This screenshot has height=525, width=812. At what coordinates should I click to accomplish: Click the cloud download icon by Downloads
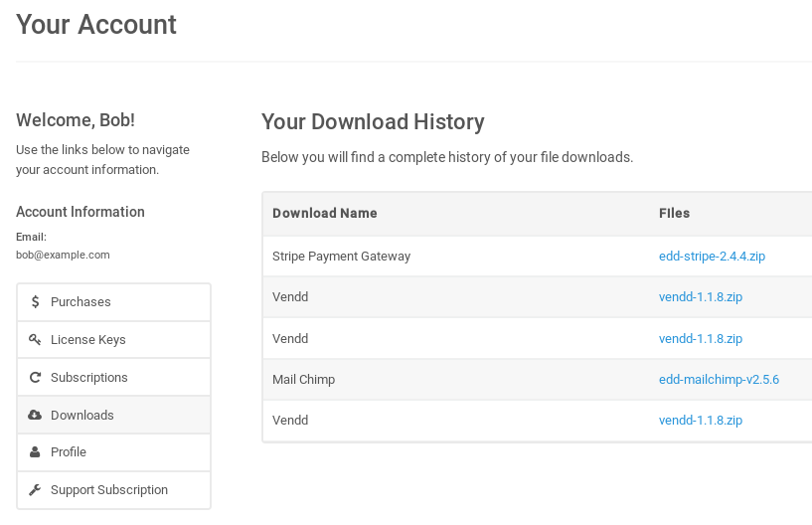click(x=36, y=416)
